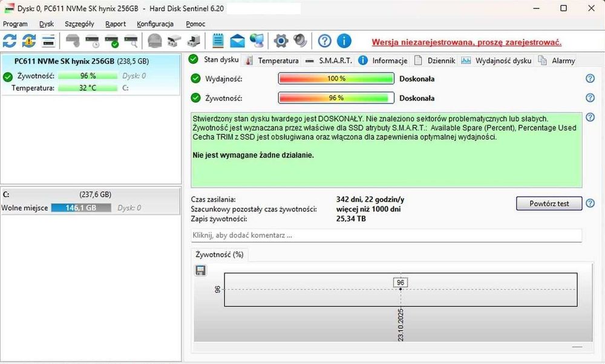Click the question mark help toolbar icon

[324, 41]
